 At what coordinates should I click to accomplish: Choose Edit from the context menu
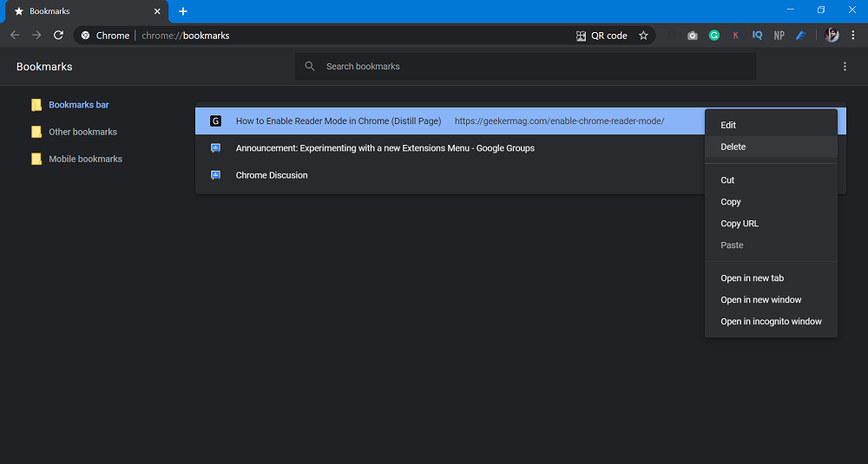pyautogui.click(x=771, y=125)
